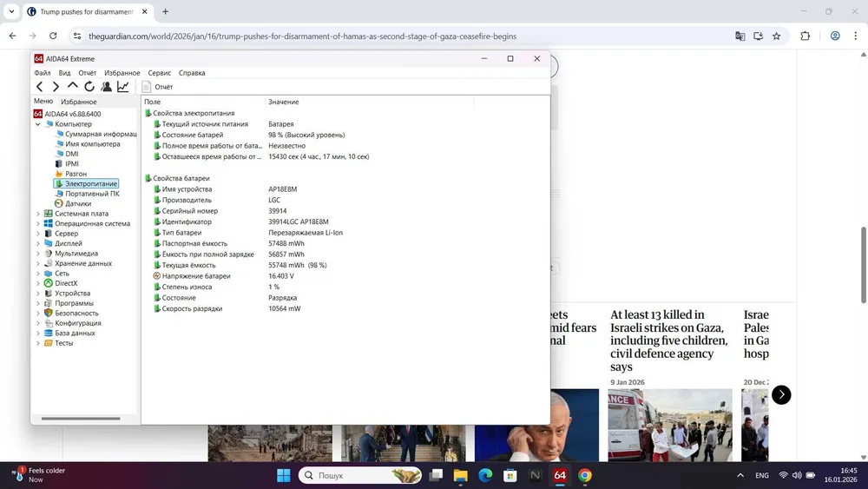Image resolution: width=868 pixels, height=489 pixels.
Task: Click the up arrow toolbar icon
Action: (73, 87)
